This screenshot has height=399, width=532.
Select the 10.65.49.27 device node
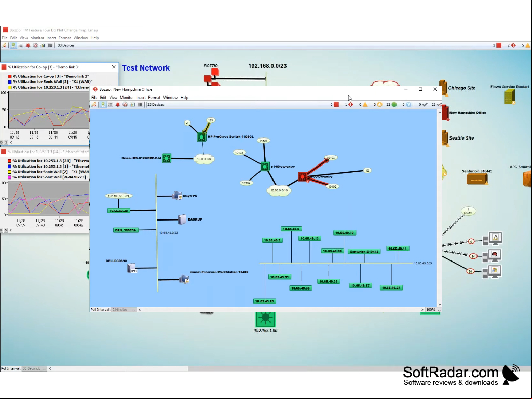[x=391, y=288]
